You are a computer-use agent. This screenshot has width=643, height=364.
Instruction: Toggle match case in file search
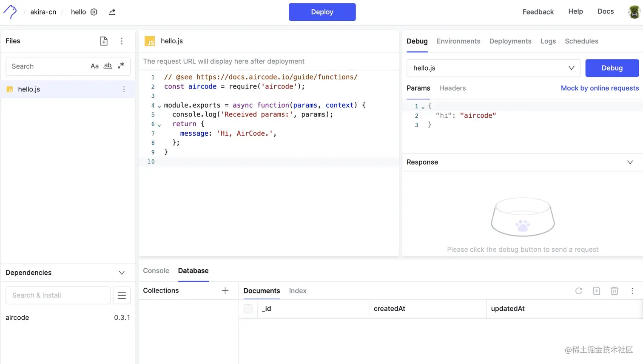[94, 66]
